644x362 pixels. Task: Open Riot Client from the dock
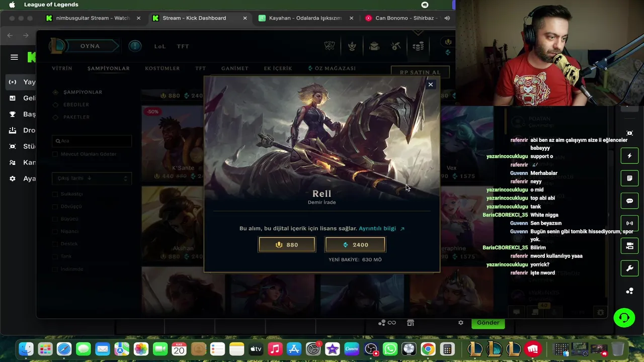coord(533,348)
